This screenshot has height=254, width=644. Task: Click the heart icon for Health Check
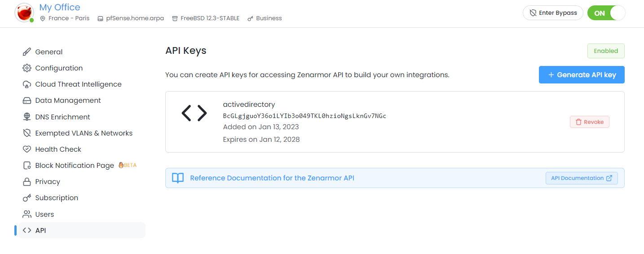27,149
